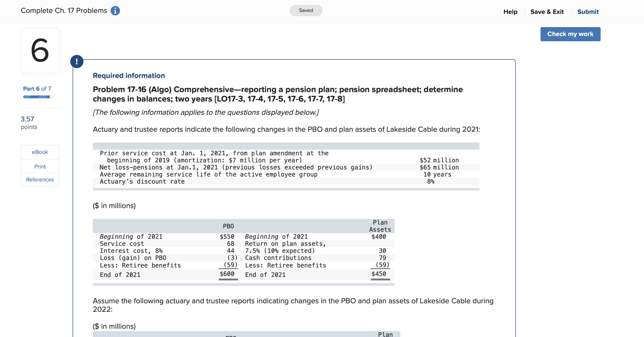Click the Problem 17-16 title text
The image size is (644, 337).
point(277,94)
